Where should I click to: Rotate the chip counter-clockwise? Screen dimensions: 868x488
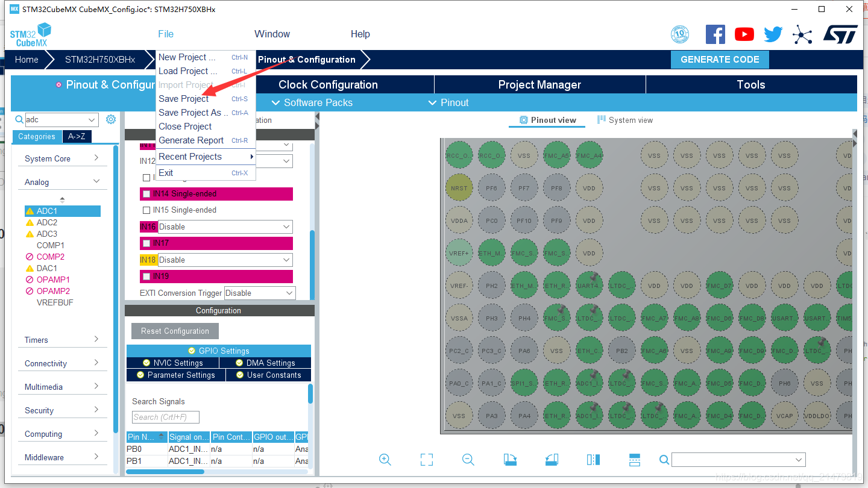pyautogui.click(x=552, y=460)
